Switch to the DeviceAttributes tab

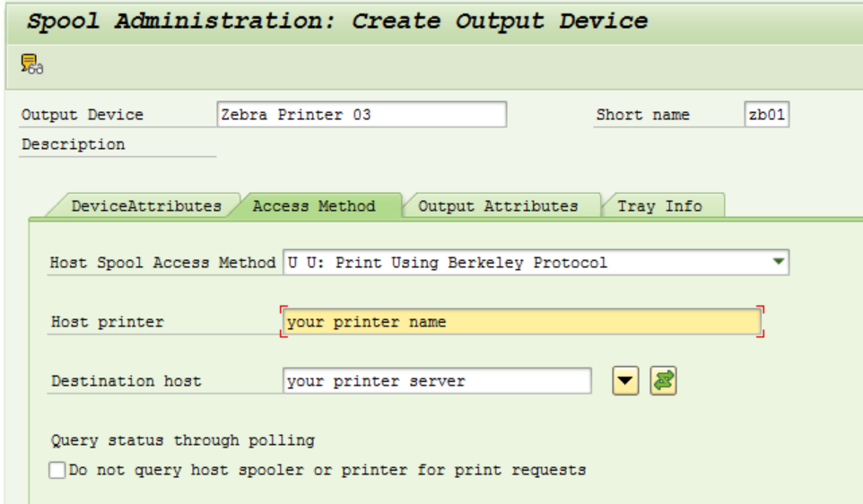(146, 206)
